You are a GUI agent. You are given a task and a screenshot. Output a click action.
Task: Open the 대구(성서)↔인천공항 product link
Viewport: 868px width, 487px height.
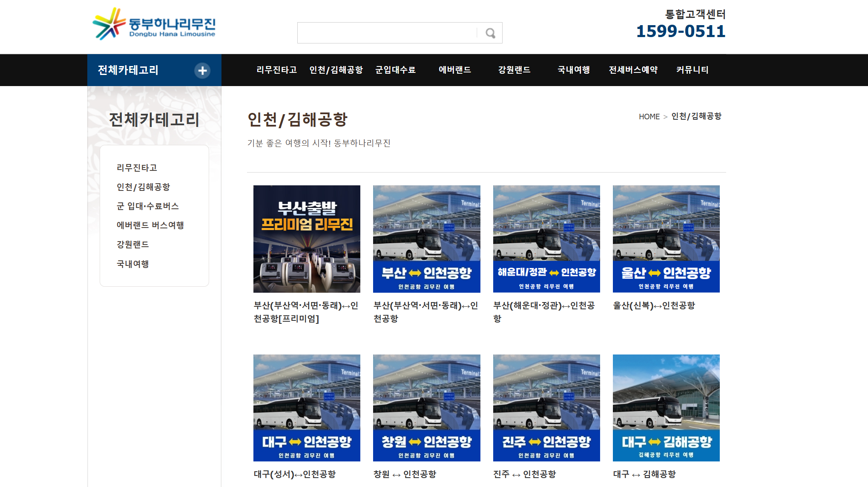295,474
